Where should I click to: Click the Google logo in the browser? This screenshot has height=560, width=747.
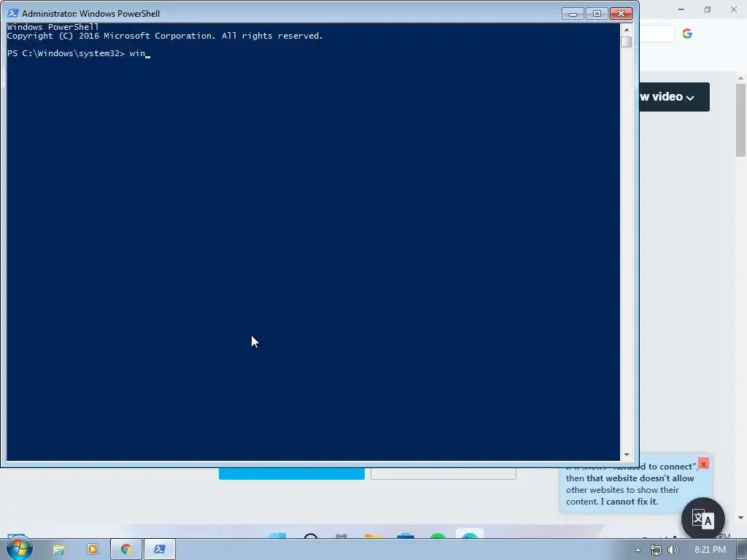687,34
